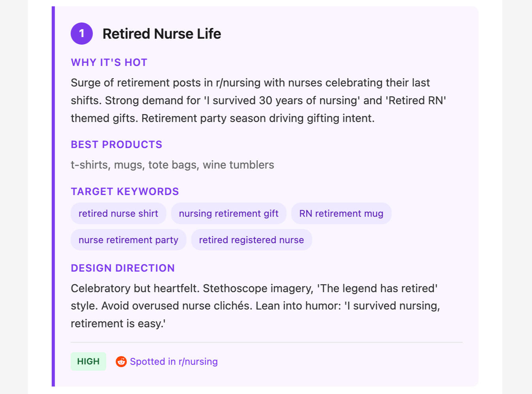
Task: Click the green HIGH badge
Action: 89,362
